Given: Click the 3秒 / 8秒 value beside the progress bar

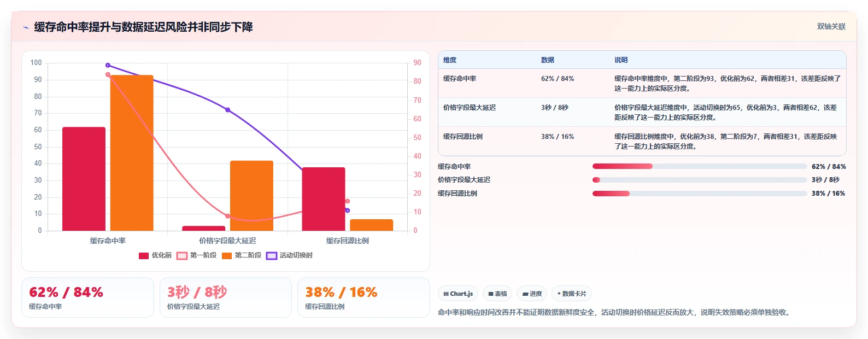Looking at the screenshot, I should (x=825, y=180).
